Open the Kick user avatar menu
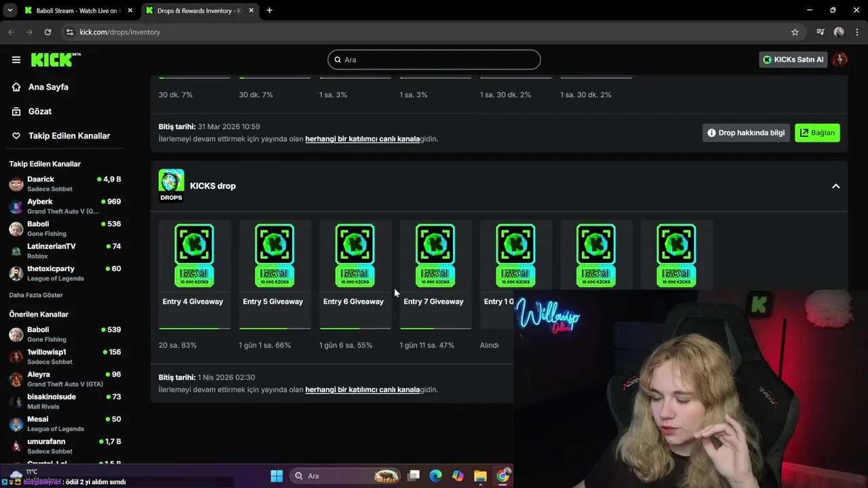 coord(840,60)
